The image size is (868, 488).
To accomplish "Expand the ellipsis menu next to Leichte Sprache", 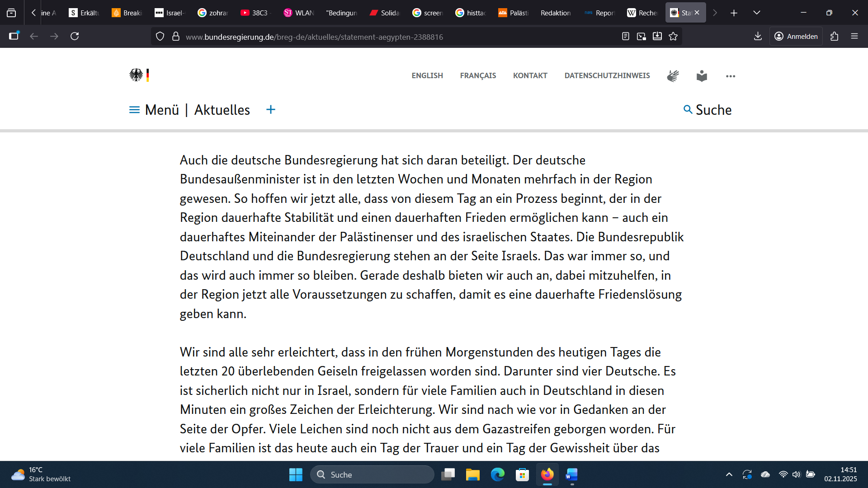I will click(730, 76).
